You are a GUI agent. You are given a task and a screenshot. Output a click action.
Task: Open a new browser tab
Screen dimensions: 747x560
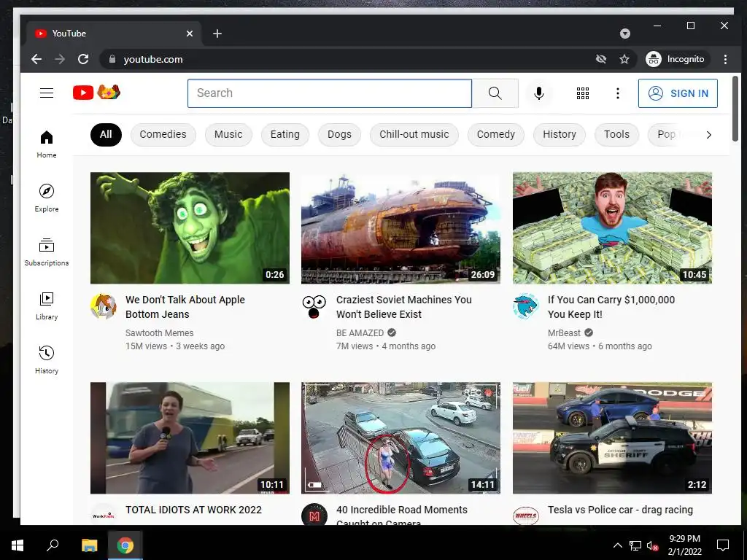[217, 34]
